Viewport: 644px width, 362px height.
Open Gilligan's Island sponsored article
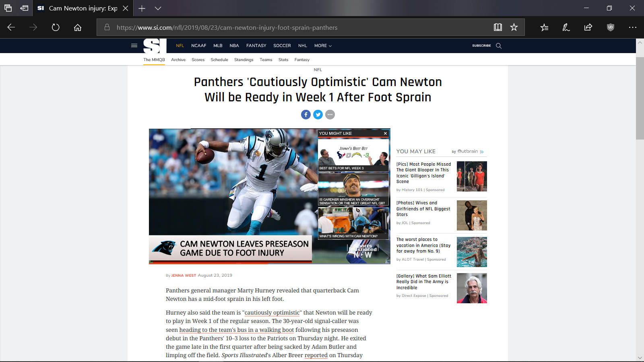[x=424, y=173]
